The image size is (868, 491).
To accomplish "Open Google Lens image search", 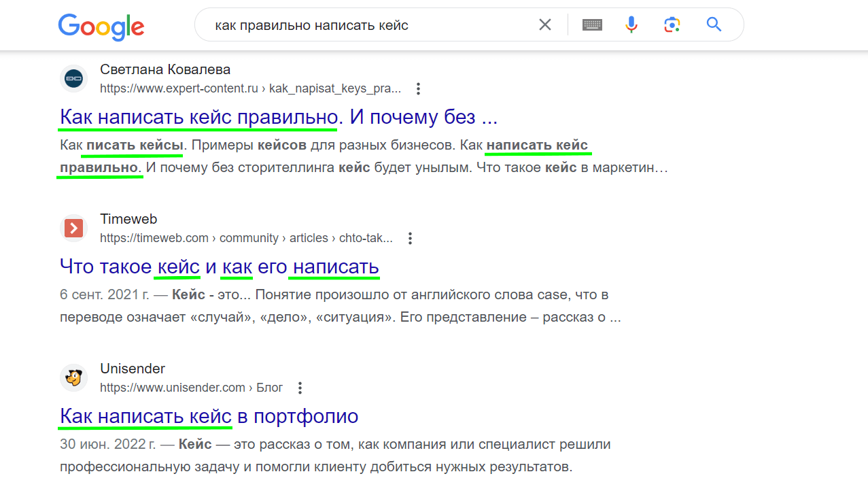I will coord(672,25).
